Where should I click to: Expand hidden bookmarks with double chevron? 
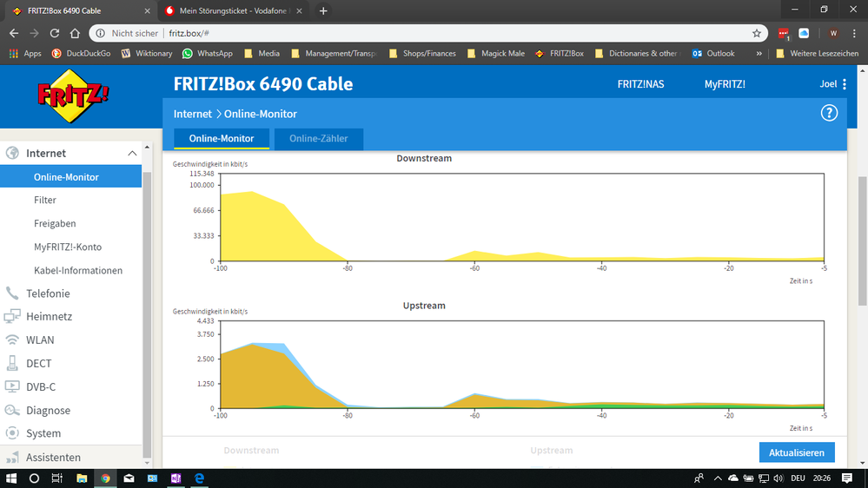pos(759,54)
